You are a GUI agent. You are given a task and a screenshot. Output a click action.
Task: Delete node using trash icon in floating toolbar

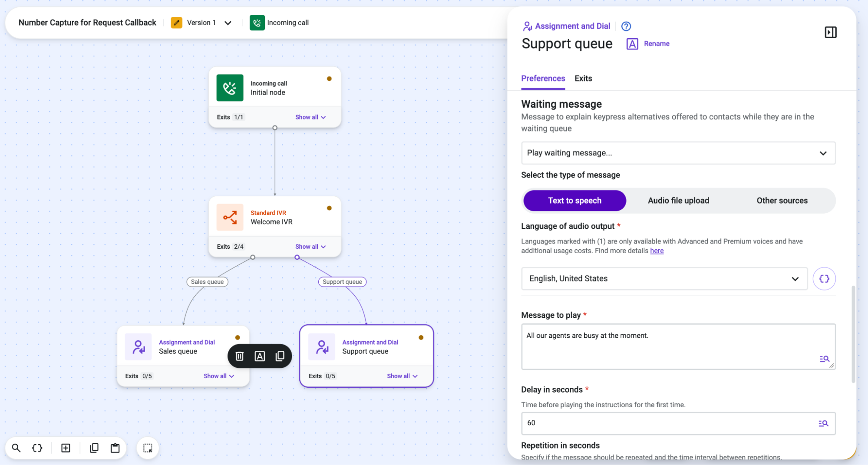239,356
